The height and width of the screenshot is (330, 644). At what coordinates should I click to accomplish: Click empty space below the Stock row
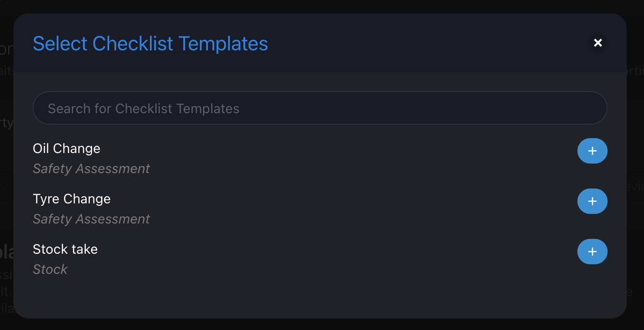320,297
